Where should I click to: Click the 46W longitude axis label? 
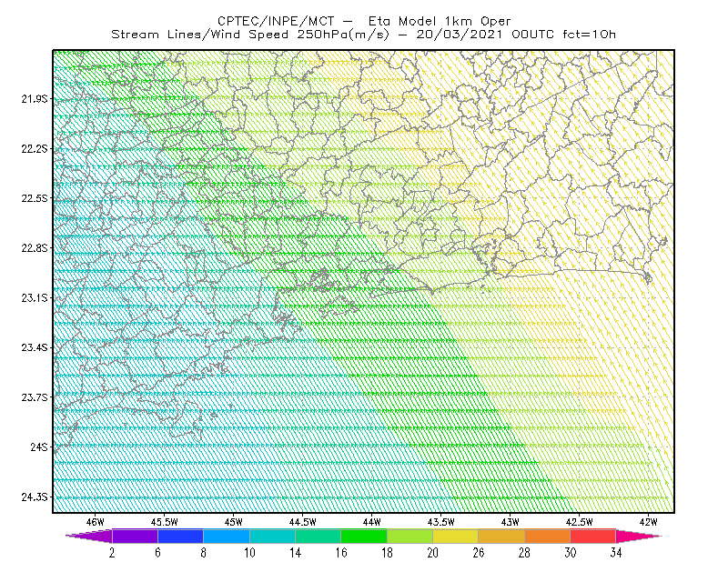point(96,522)
